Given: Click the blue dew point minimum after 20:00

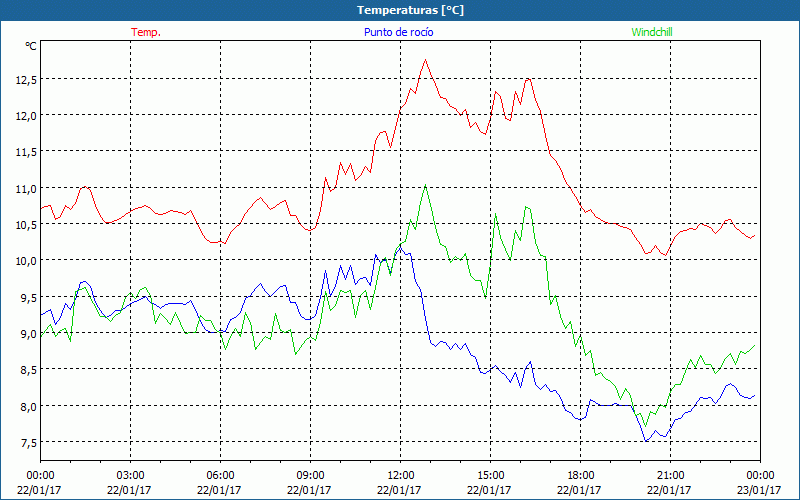Looking at the screenshot, I should [x=647, y=440].
